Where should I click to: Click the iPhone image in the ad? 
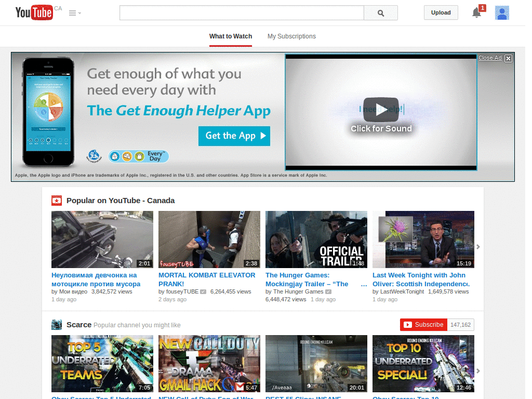[x=48, y=112]
